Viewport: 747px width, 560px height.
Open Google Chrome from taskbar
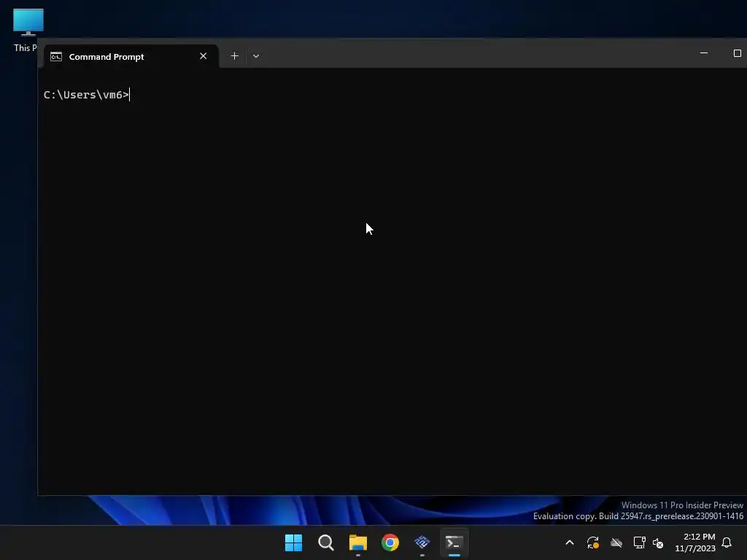click(390, 542)
